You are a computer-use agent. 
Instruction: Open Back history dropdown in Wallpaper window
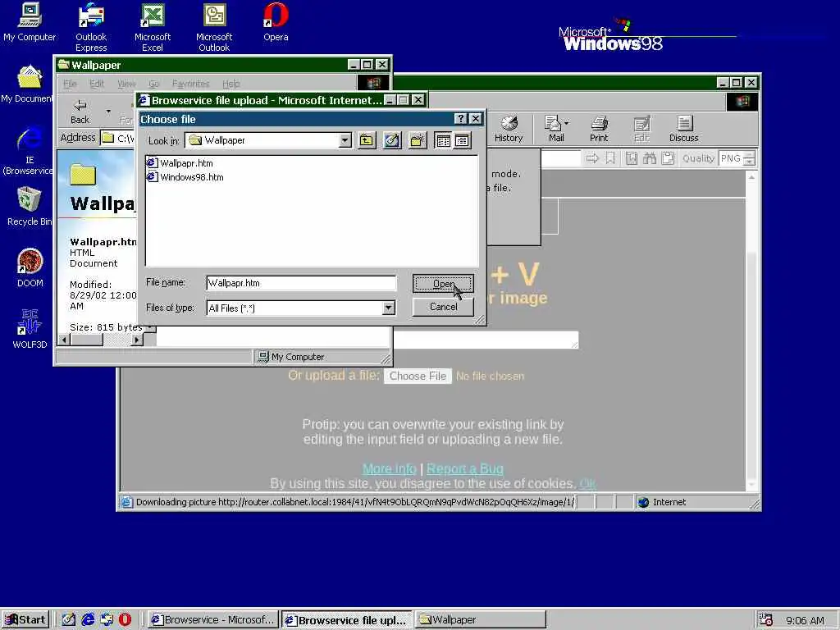[x=108, y=112]
